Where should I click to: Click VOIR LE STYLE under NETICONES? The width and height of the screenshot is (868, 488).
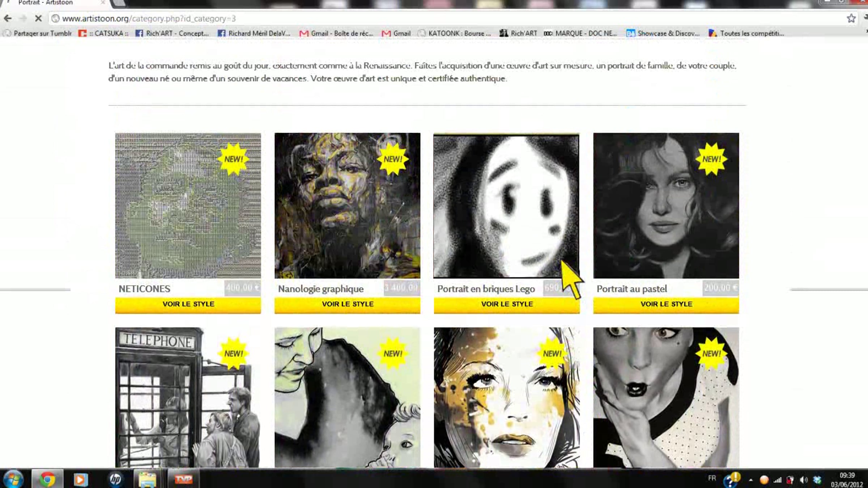tap(188, 304)
